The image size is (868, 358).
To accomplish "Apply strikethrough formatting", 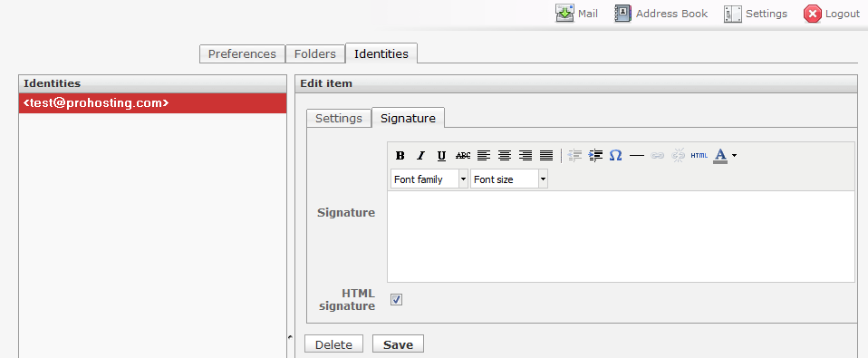I will 463,156.
